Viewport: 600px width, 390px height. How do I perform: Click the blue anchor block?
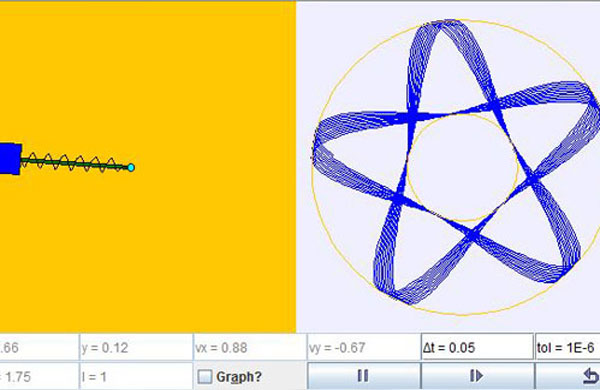[x=10, y=159]
